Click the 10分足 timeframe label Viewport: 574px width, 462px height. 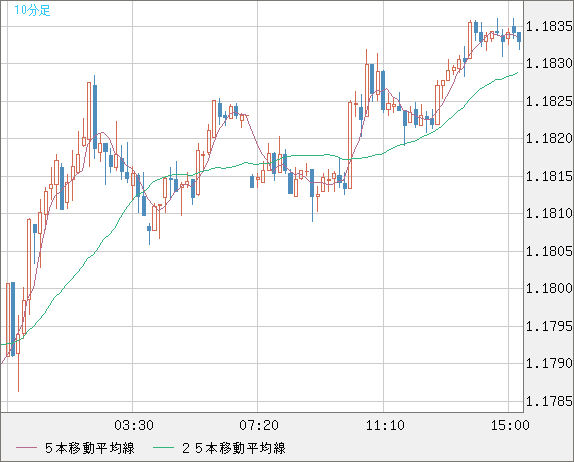[x=32, y=10]
